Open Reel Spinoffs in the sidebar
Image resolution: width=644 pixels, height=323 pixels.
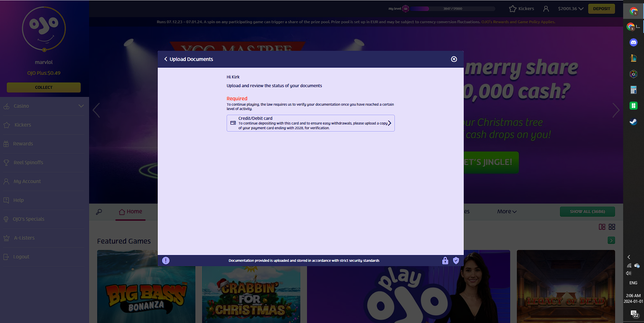point(28,163)
